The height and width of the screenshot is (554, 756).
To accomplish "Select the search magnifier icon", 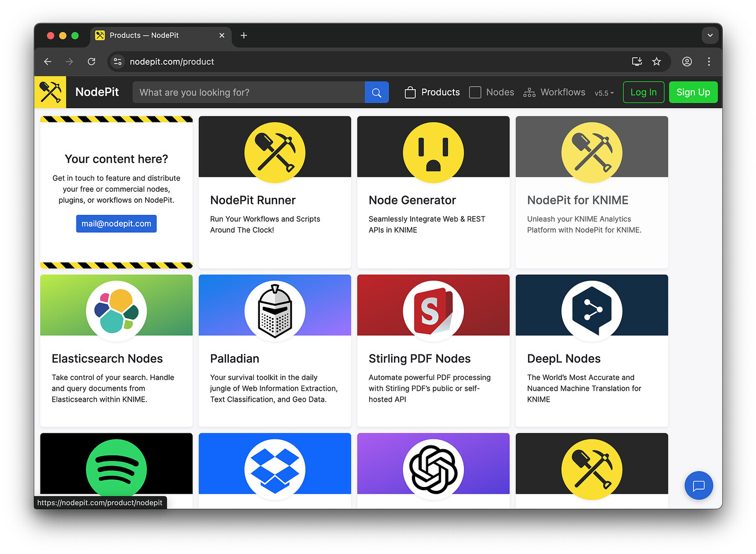I will pyautogui.click(x=376, y=92).
